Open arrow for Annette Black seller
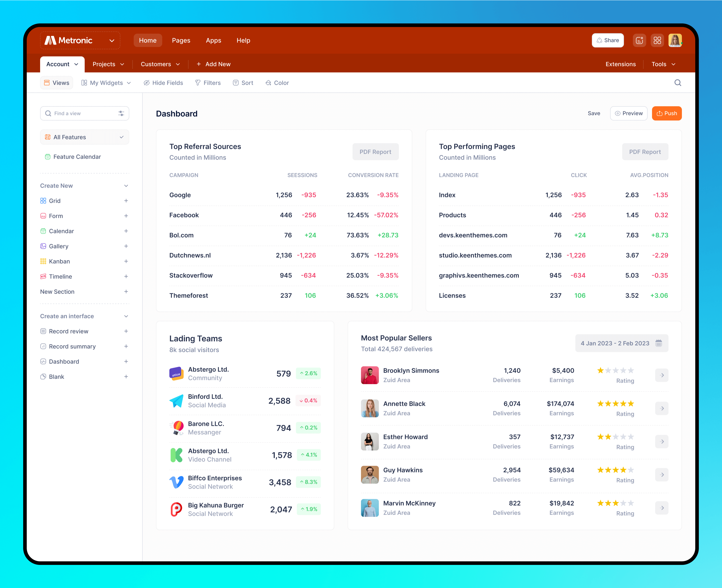The image size is (722, 588). [662, 409]
